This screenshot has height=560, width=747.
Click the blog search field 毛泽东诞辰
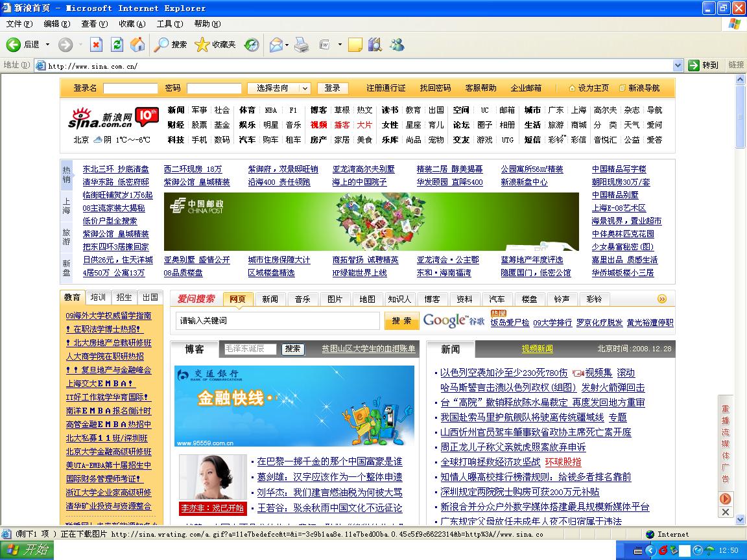pyautogui.click(x=250, y=349)
